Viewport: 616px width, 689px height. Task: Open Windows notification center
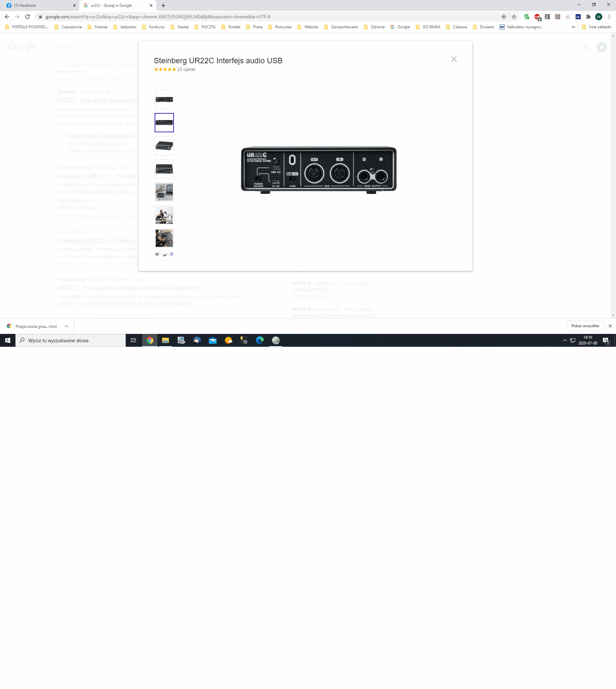point(606,340)
